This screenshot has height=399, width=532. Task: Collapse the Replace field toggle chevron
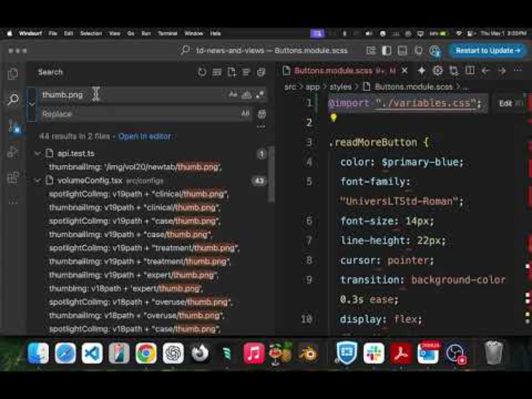tap(31, 104)
